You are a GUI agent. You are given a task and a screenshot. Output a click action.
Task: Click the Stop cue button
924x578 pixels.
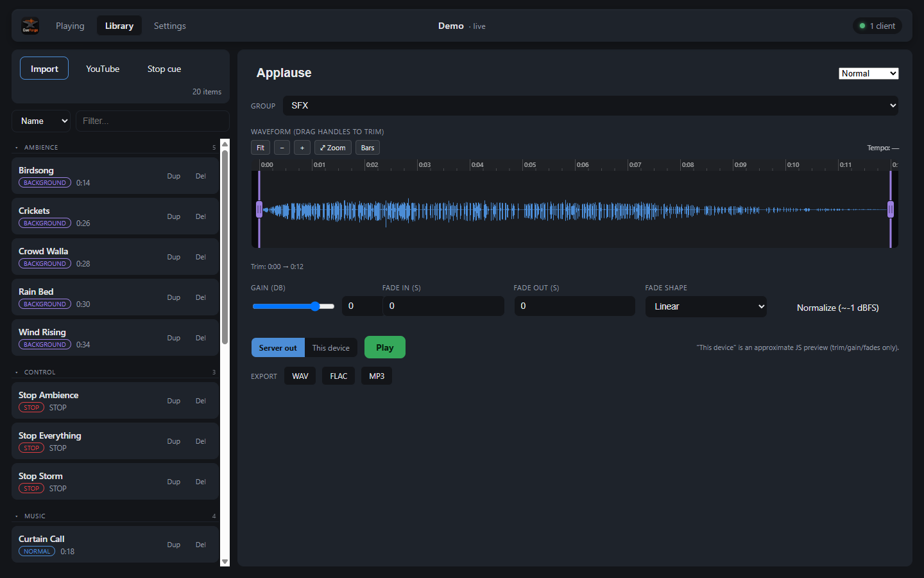[164, 69]
